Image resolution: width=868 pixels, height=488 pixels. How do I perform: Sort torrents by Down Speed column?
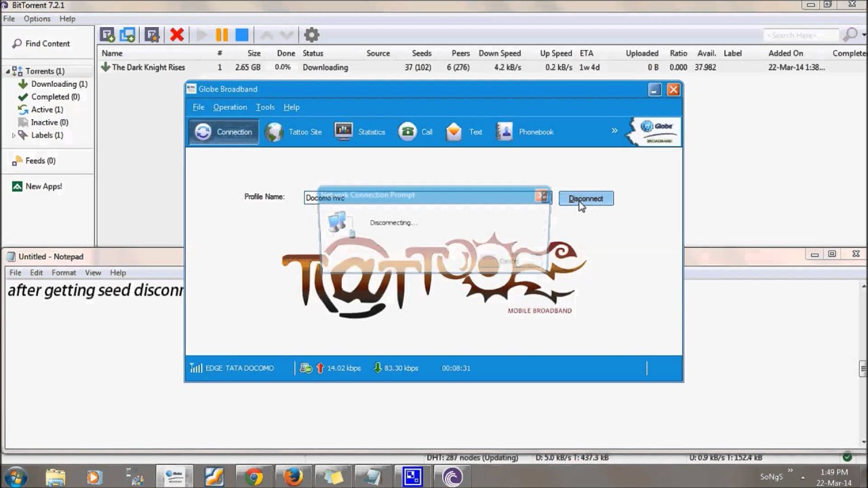500,53
